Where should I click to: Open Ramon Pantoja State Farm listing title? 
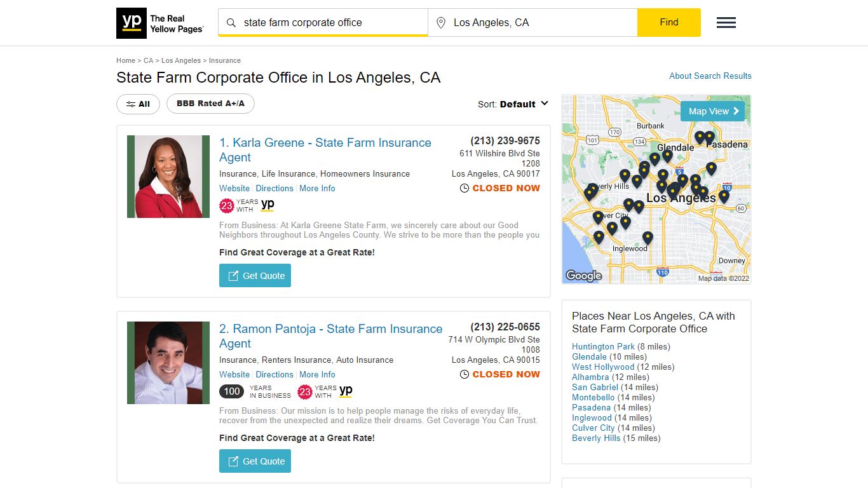(330, 336)
